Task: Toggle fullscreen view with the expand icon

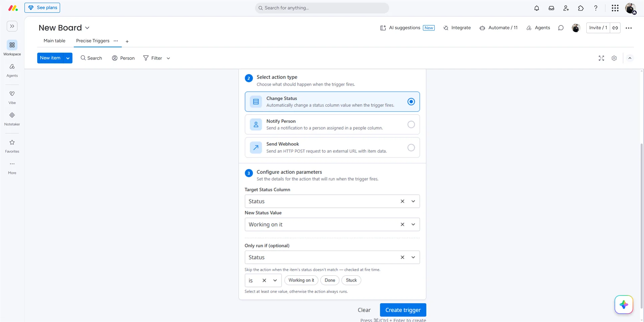Action: coord(601,58)
